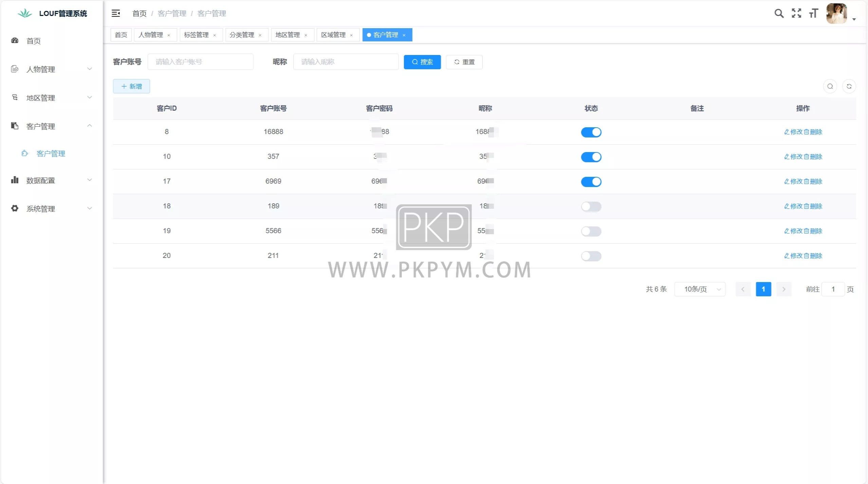The width and height of the screenshot is (868, 484).
Task: Focus the 昵称 input field
Action: click(x=346, y=62)
